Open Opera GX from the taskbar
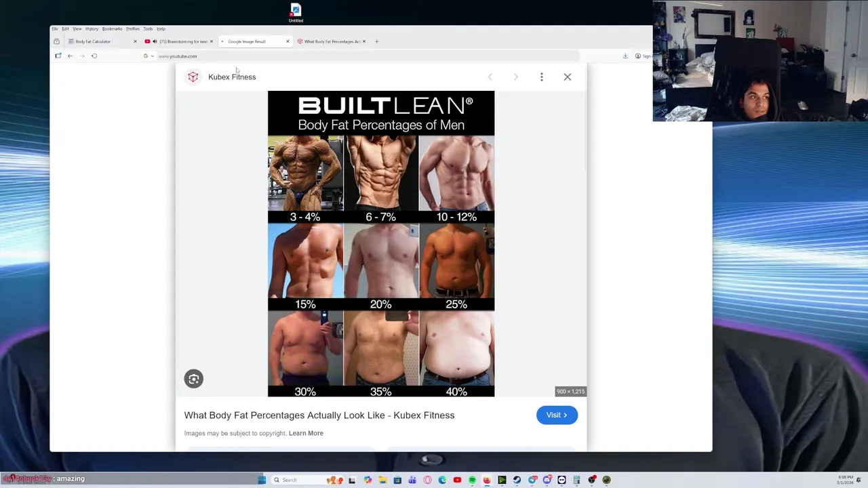Viewport: 868px width, 488px height. (x=427, y=480)
